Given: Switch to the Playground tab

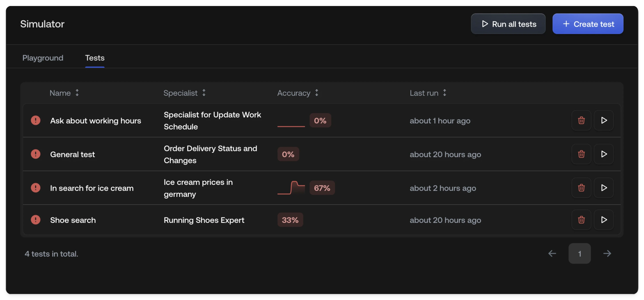Looking at the screenshot, I should click(43, 58).
